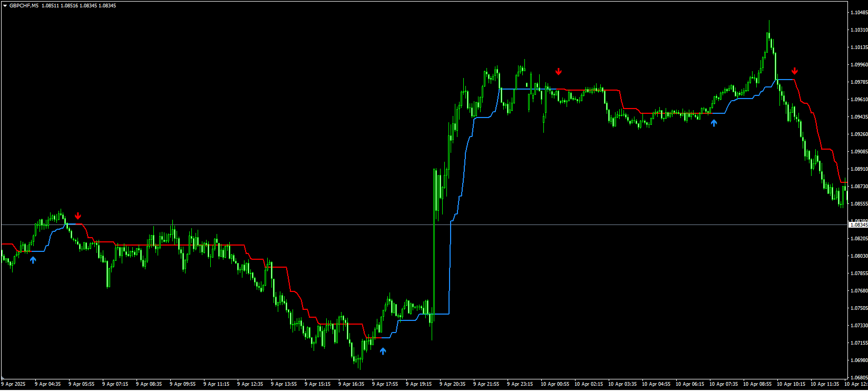The height and width of the screenshot is (391, 868).
Task: Click the 1.08910 price scale label
Action: (859, 169)
